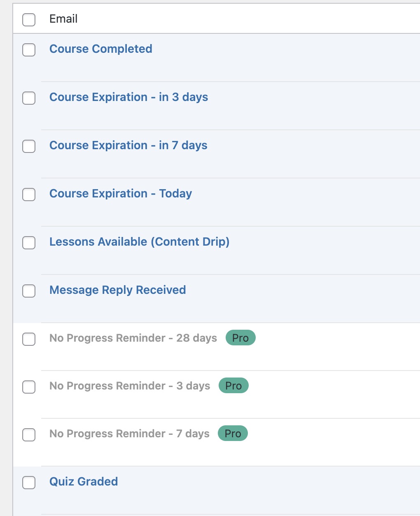
Task: Check the Course Expiration - Today checkbox
Action: click(x=28, y=195)
